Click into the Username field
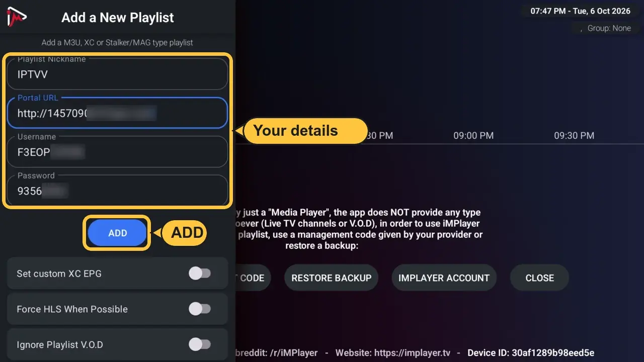The width and height of the screenshot is (644, 362). (x=117, y=151)
